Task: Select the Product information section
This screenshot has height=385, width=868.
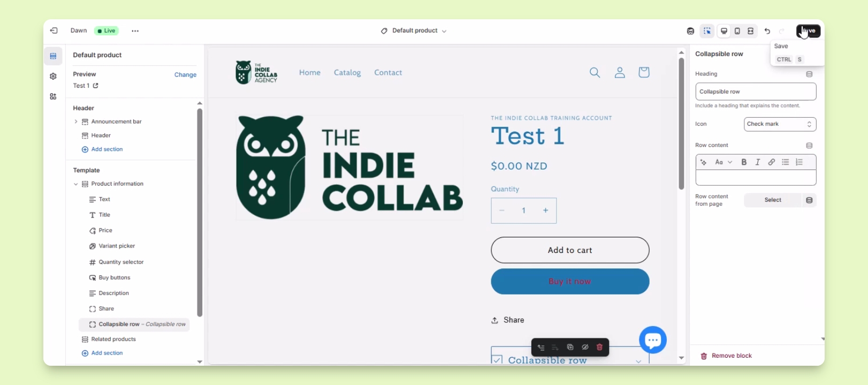Action: pos(117,184)
